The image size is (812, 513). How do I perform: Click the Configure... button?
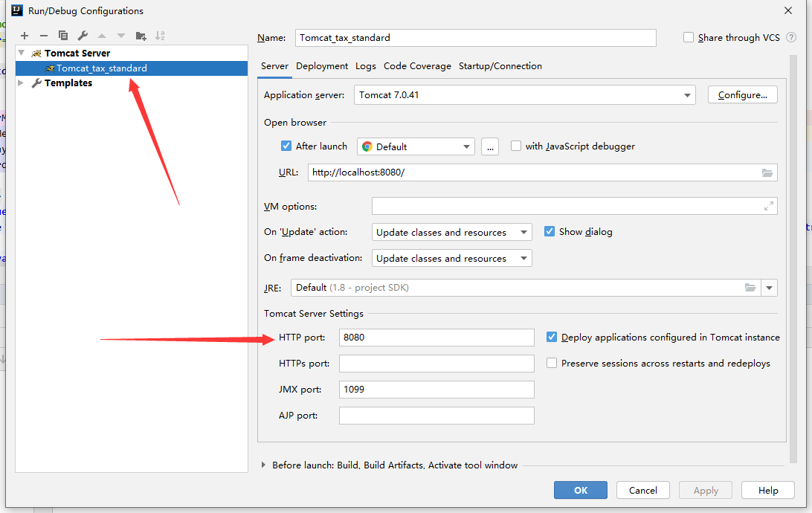click(x=743, y=94)
